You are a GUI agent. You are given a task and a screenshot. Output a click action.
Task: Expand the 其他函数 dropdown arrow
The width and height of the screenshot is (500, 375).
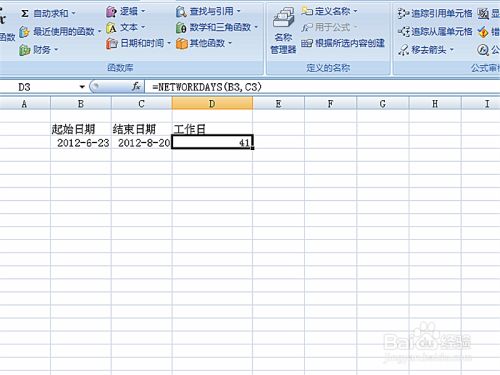[230, 43]
